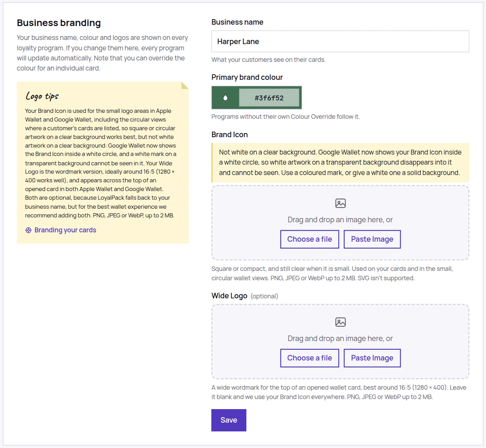Choose a file for the Brand Icon

tap(310, 239)
